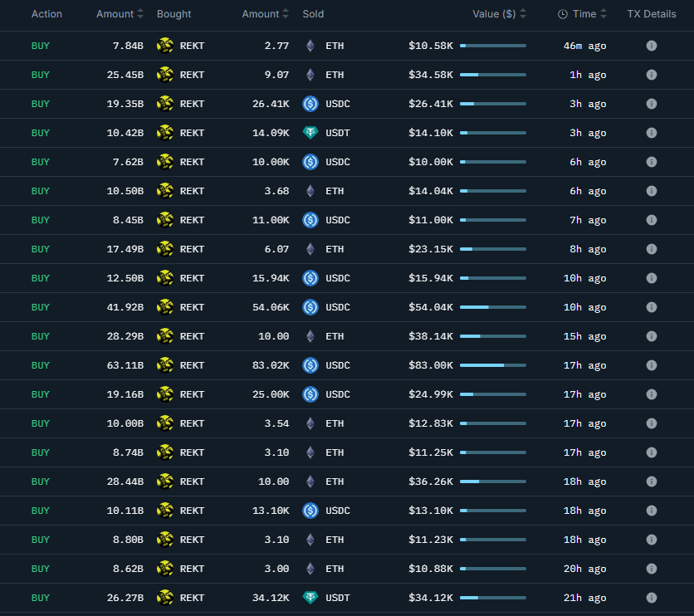
Task: Open info icon for $24.99K trade
Action: pyautogui.click(x=651, y=394)
